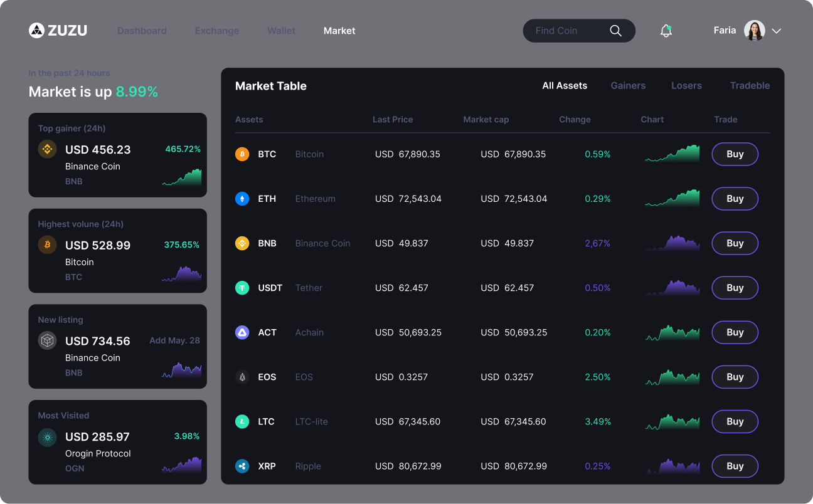
Task: Buy EOS using its Buy button
Action: click(x=735, y=377)
